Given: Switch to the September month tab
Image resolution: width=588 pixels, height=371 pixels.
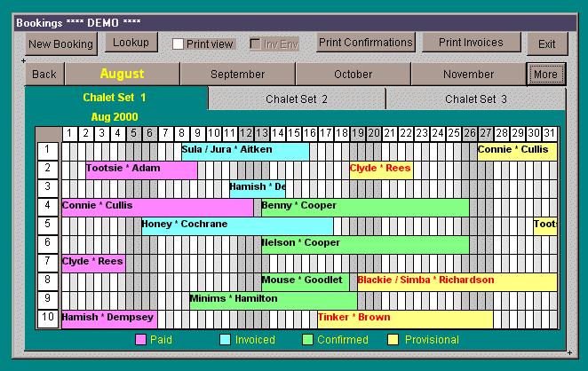Looking at the screenshot, I should pos(237,75).
